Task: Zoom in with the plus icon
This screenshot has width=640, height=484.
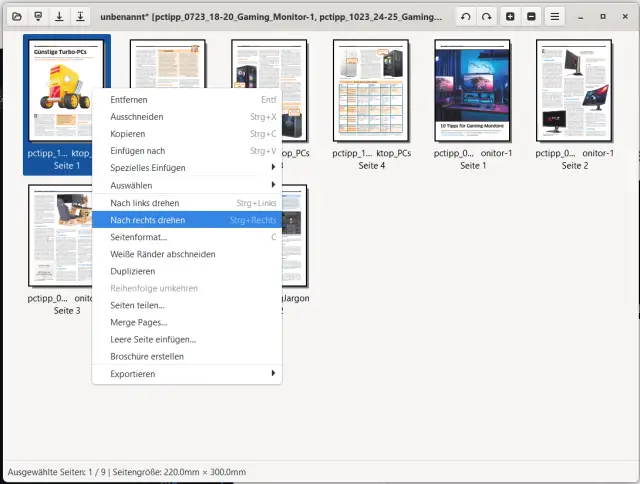Action: click(511, 17)
